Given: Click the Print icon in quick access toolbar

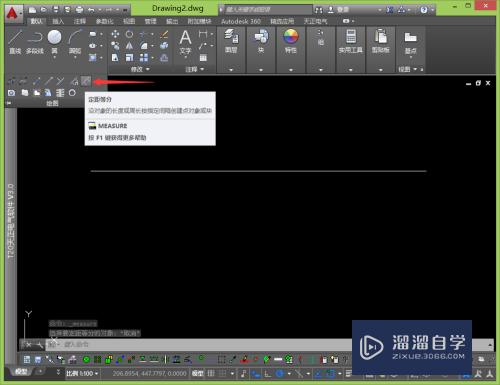Looking at the screenshot, I should 79,10.
